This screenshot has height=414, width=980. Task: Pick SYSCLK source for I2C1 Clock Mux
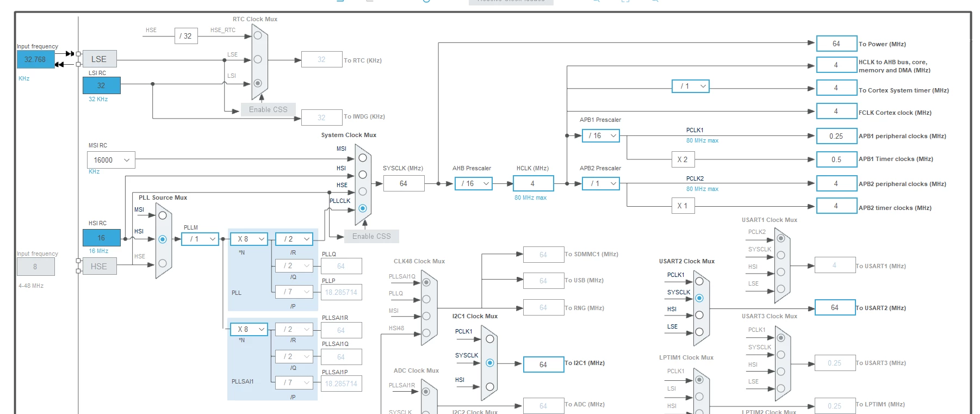coord(490,363)
